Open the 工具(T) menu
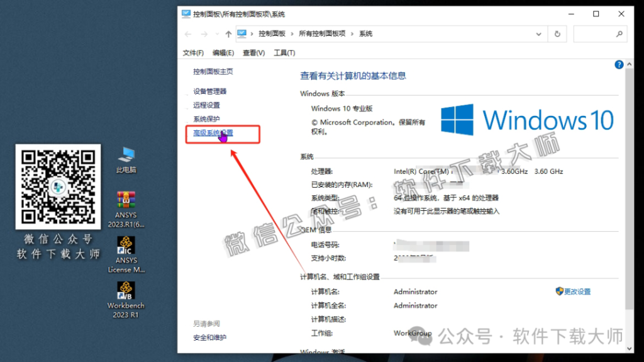The height and width of the screenshot is (362, 644). click(284, 53)
